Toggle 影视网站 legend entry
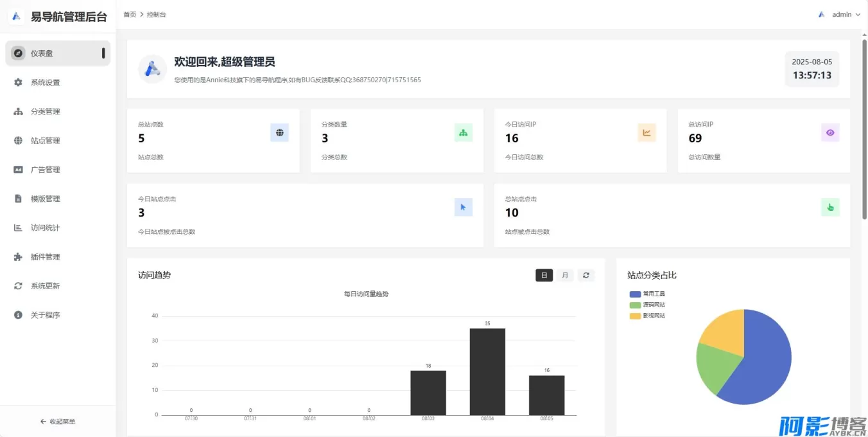Viewport: 868px width, 437px height. tap(647, 316)
